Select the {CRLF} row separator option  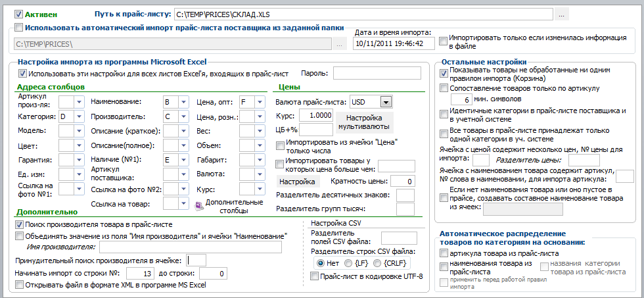[377, 263]
